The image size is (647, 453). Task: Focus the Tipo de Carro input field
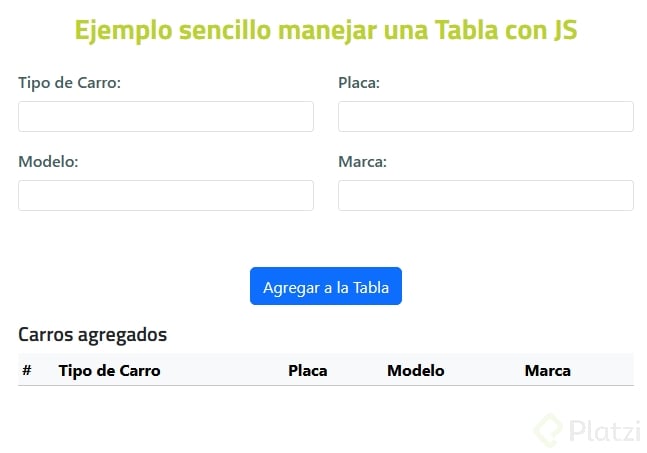pyautogui.click(x=166, y=117)
